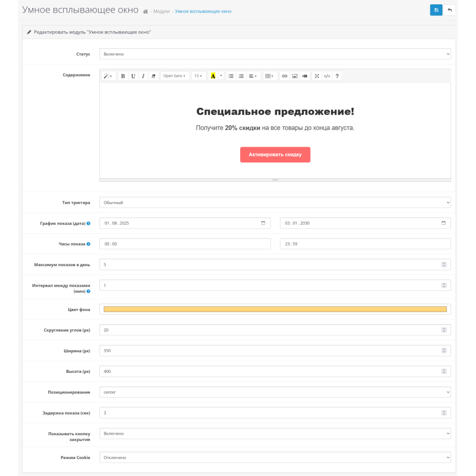Open the editor help dialog
The width and height of the screenshot is (476, 476).
[337, 76]
